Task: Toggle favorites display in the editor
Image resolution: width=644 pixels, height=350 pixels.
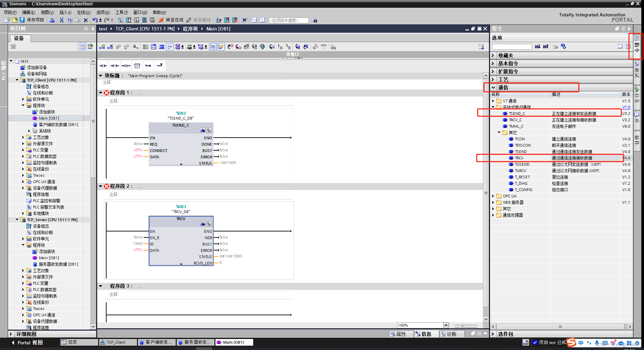Action: coord(220,47)
